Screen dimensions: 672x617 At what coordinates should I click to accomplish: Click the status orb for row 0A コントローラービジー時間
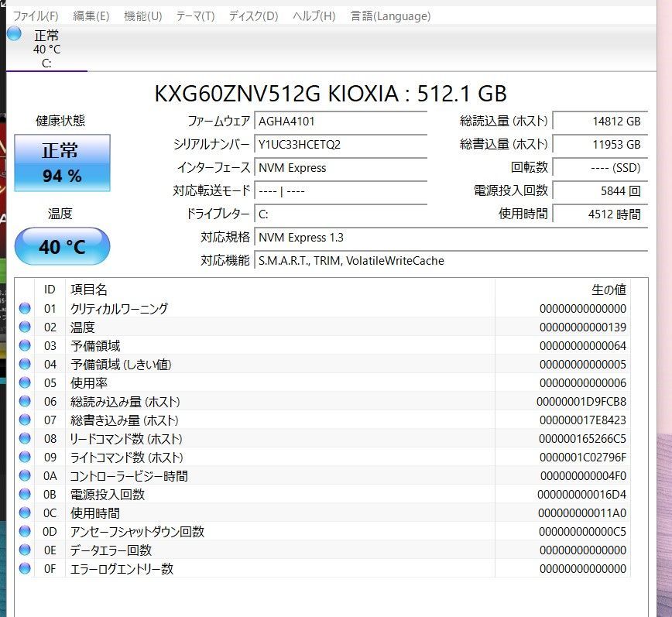(x=25, y=475)
